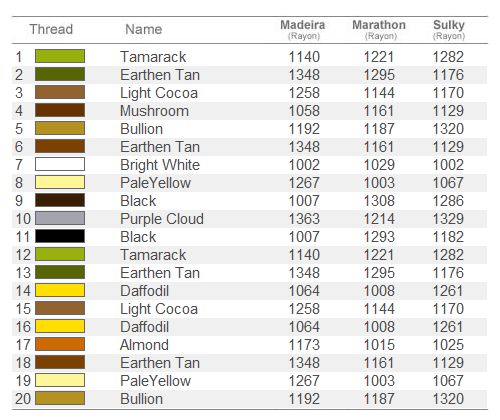Select the Almond orange swatch in row 17
Viewport: 500px width, 420px height.
coord(60,344)
